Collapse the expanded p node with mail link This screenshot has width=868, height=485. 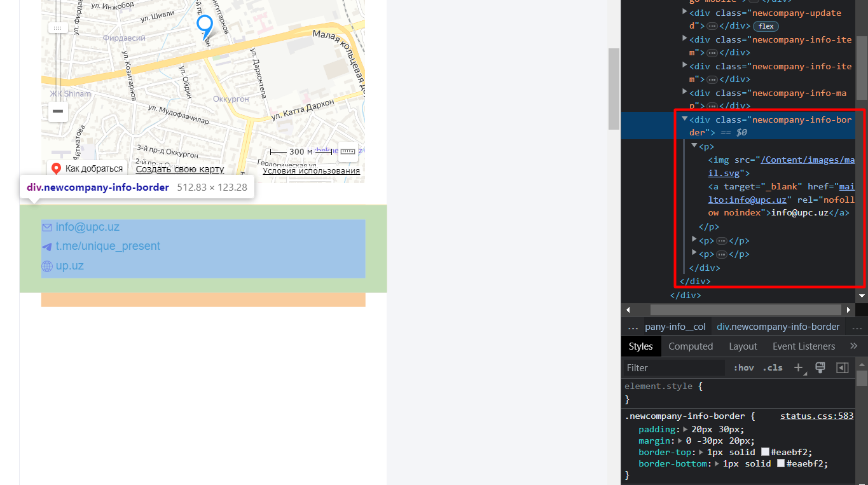pos(694,146)
